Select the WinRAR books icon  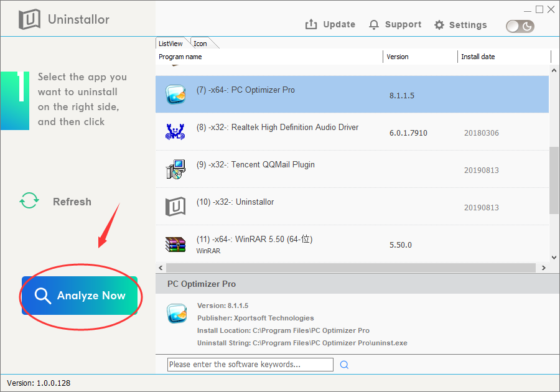(x=175, y=245)
